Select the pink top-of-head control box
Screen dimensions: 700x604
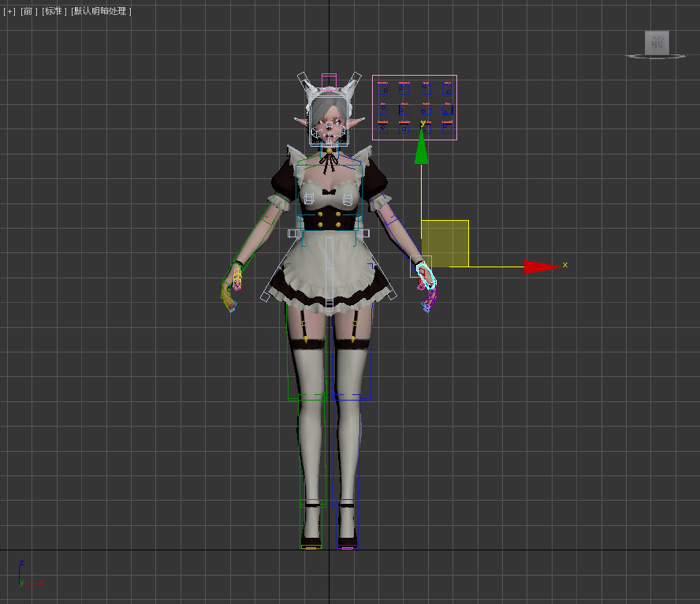tap(328, 80)
